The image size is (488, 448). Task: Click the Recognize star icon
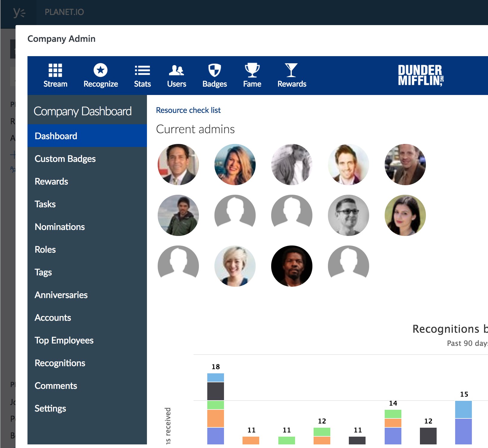pos(101,70)
